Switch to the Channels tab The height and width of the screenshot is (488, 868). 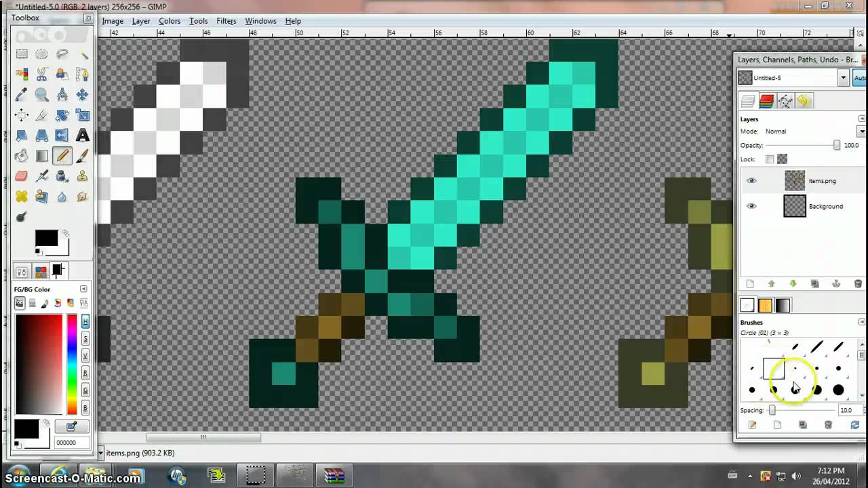(x=766, y=101)
